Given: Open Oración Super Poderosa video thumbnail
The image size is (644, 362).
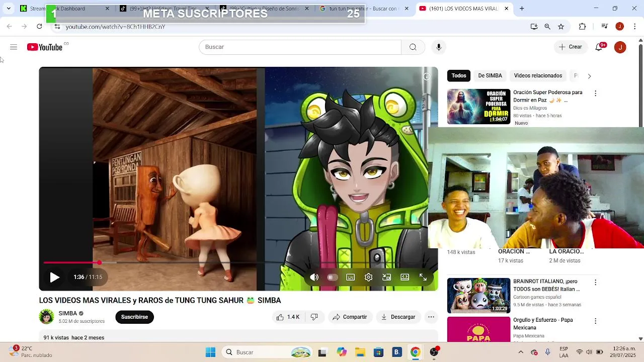Looking at the screenshot, I should click(x=478, y=107).
